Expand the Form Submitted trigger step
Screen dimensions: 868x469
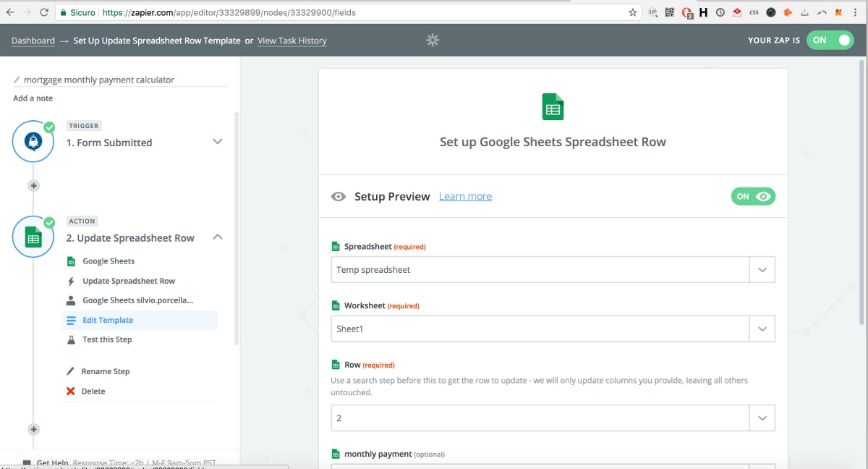coord(217,142)
